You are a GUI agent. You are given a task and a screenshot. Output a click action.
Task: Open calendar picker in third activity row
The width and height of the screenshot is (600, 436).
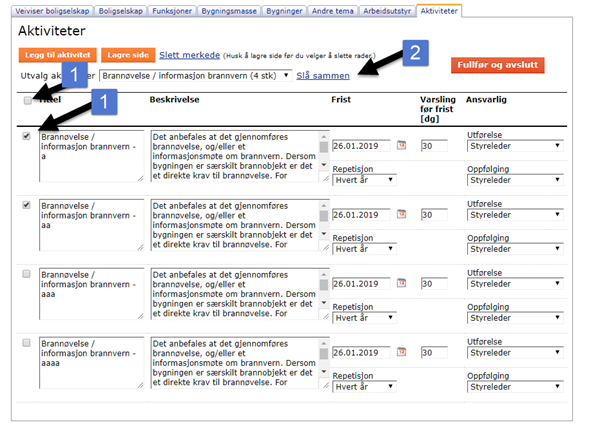402,283
